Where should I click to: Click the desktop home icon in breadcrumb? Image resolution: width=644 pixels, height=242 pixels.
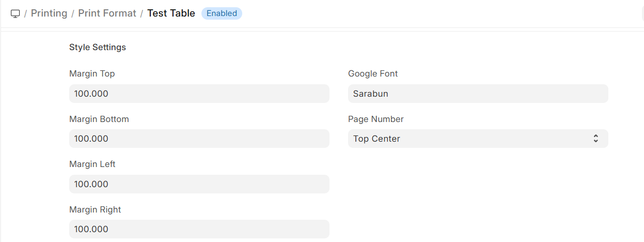coord(15,13)
